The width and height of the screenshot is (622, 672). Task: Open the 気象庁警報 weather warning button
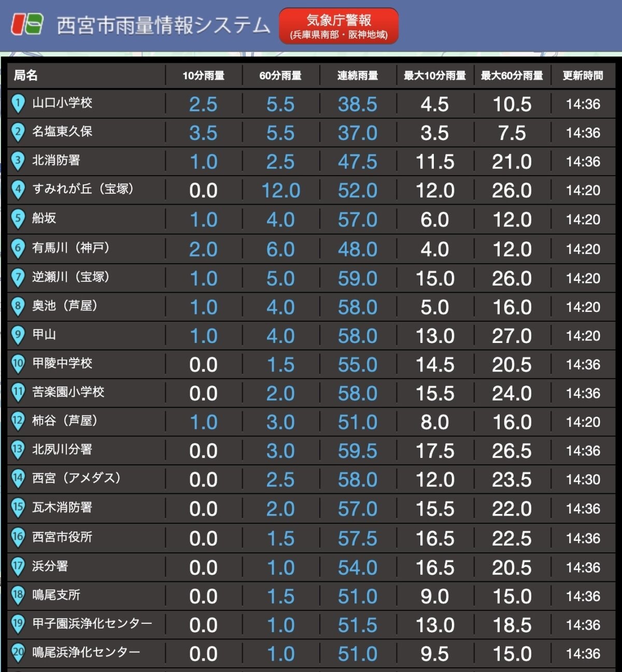(338, 26)
